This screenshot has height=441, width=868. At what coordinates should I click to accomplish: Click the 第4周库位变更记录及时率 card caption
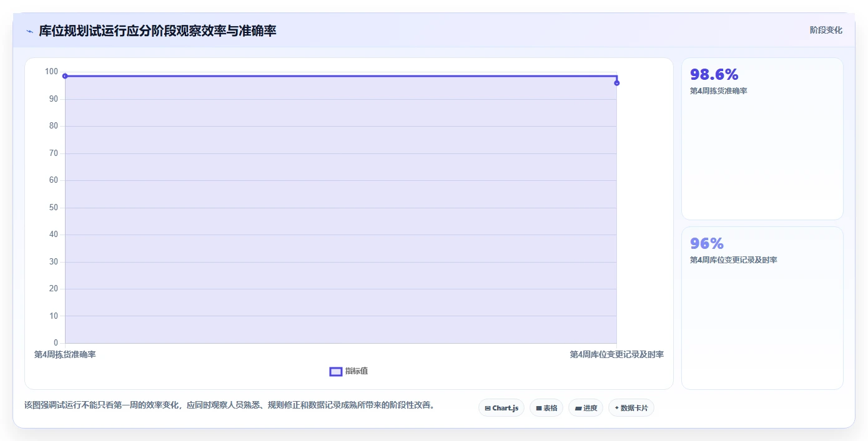[x=734, y=260]
